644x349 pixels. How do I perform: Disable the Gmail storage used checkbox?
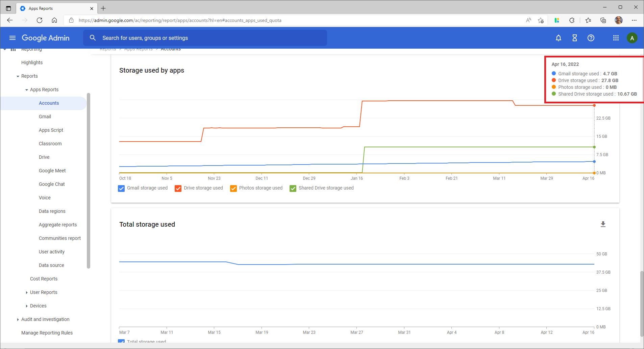pyautogui.click(x=121, y=188)
